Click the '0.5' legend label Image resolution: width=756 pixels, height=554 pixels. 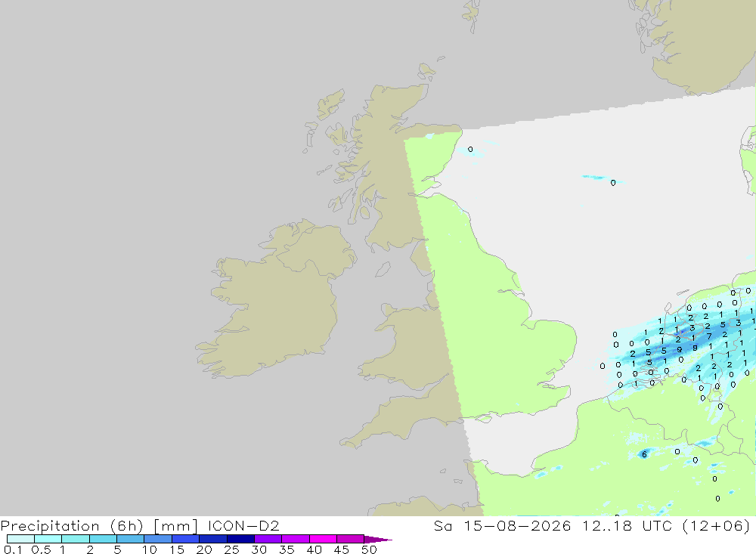41,549
